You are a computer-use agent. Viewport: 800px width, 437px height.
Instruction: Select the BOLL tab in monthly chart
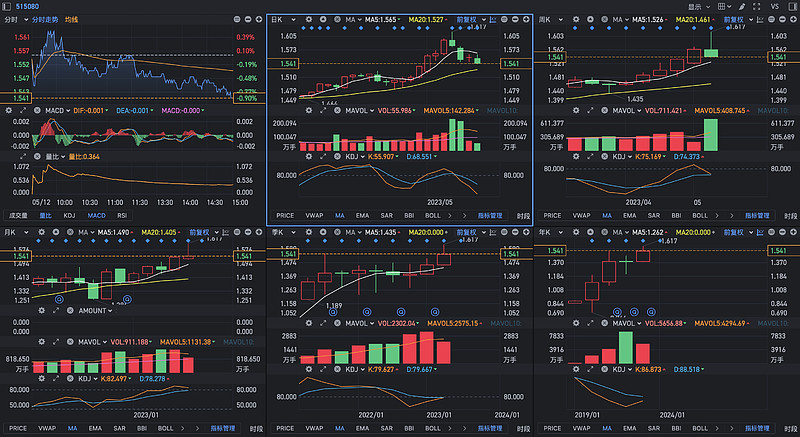click(166, 428)
